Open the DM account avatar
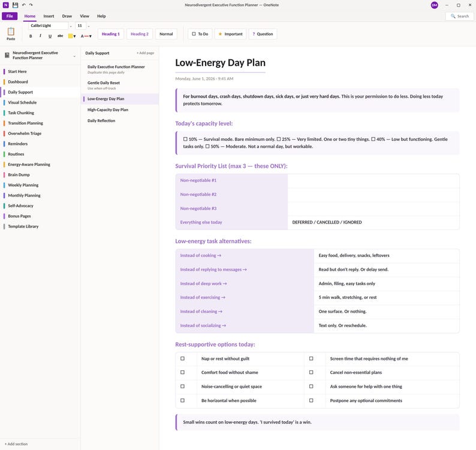The width and height of the screenshot is (476, 450). pos(435,5)
